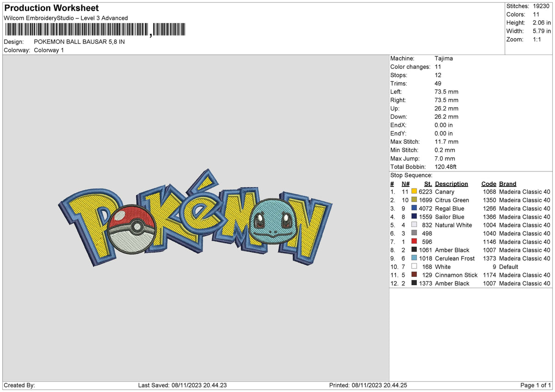This screenshot has height=392, width=555.
Task: Click the Amber Black swatch in row 8
Action: click(x=414, y=250)
